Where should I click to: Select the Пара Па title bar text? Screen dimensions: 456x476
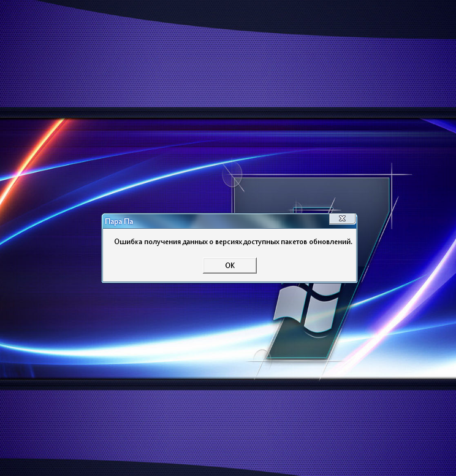(x=119, y=221)
